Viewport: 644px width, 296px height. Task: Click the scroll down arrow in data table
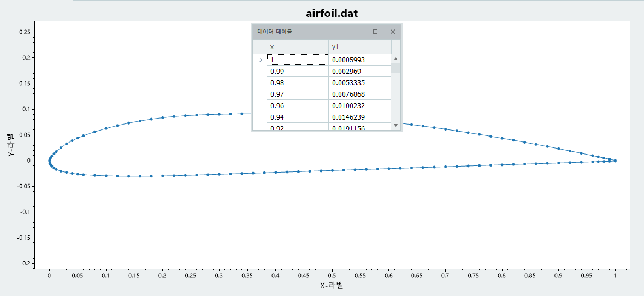395,125
